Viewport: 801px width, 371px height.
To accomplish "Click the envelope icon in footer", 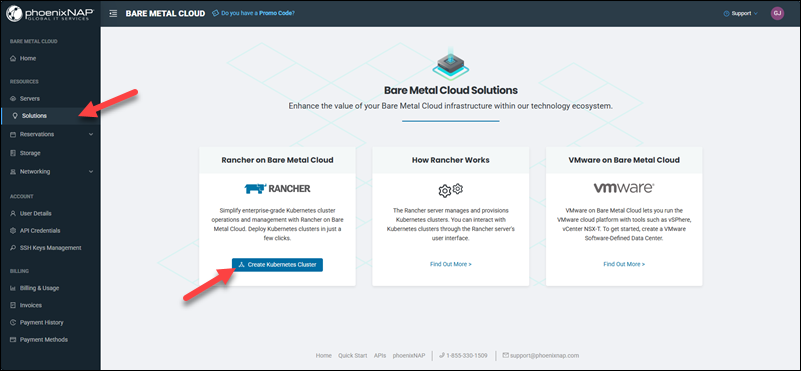I will (x=506, y=355).
